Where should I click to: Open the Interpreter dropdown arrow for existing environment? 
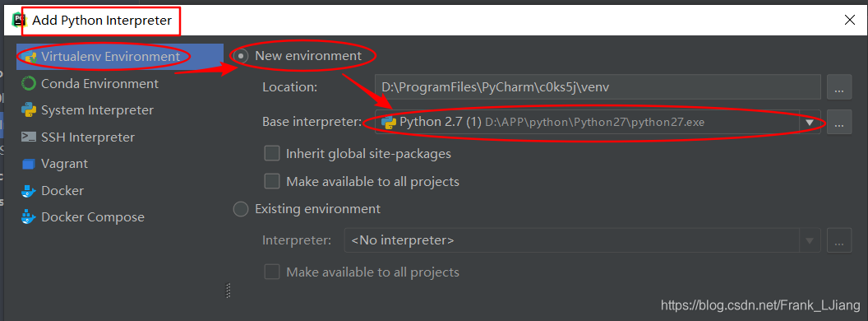(x=810, y=240)
